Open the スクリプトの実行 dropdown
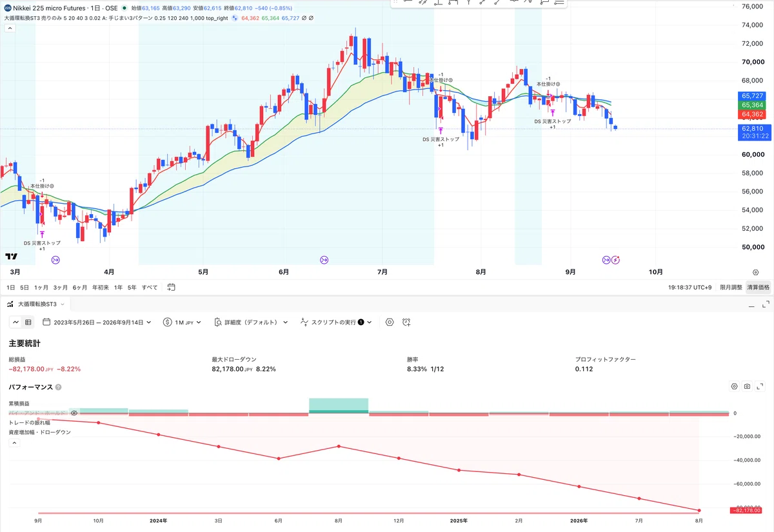 (336, 322)
